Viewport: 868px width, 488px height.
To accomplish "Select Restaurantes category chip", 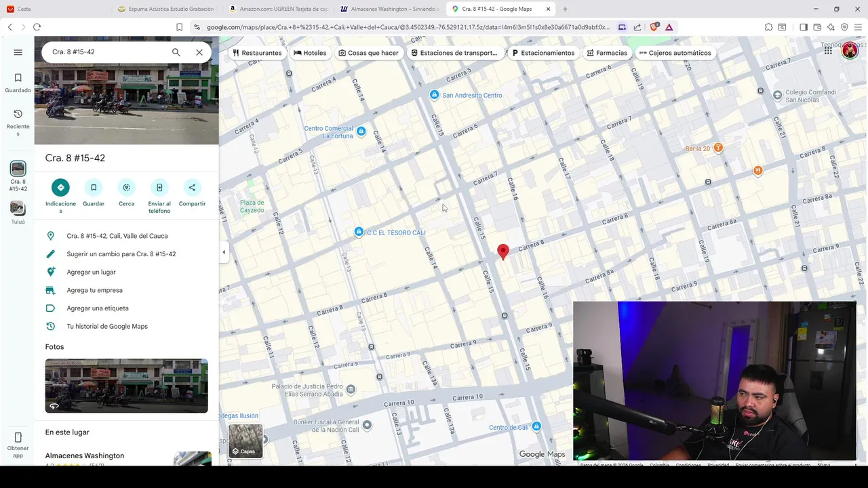I will (257, 53).
